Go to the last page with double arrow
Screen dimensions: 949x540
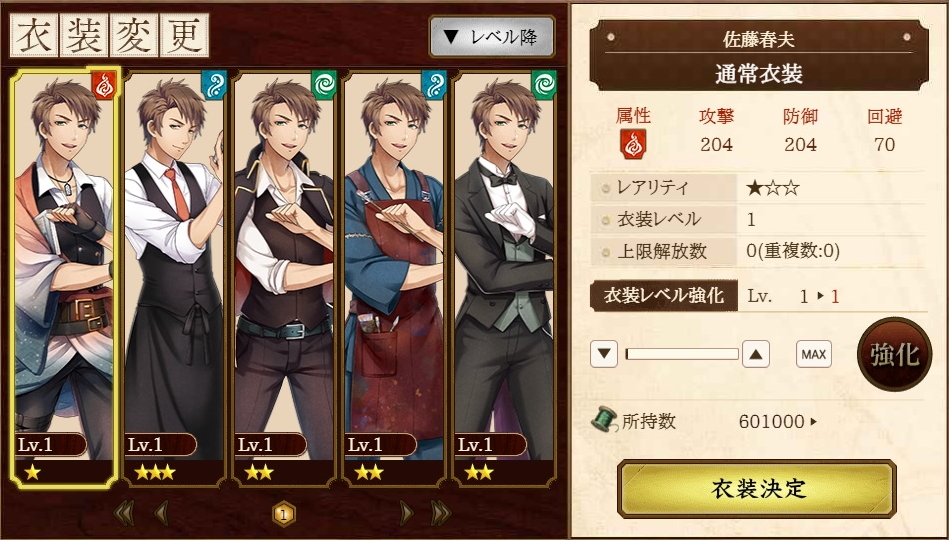click(x=441, y=513)
